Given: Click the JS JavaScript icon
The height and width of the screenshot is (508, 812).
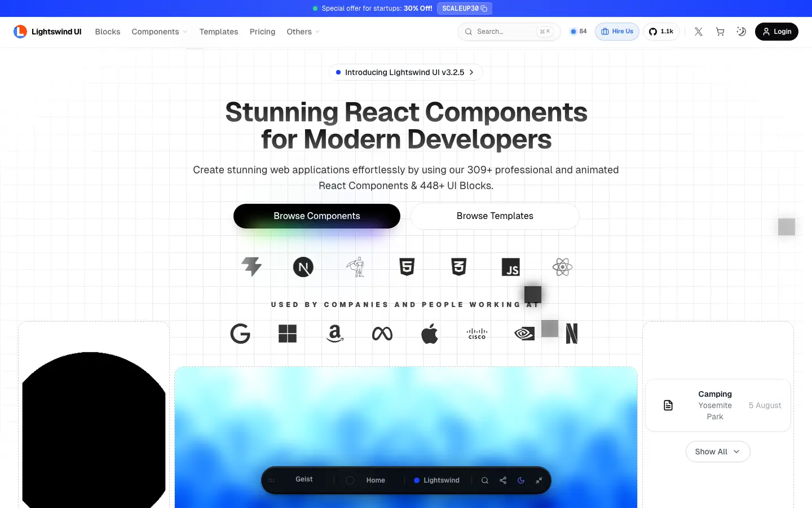Looking at the screenshot, I should [511, 267].
